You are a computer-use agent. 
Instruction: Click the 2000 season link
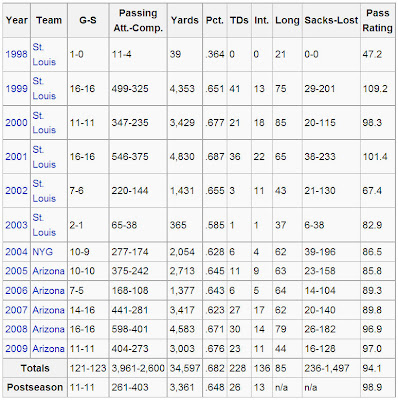[16, 123]
